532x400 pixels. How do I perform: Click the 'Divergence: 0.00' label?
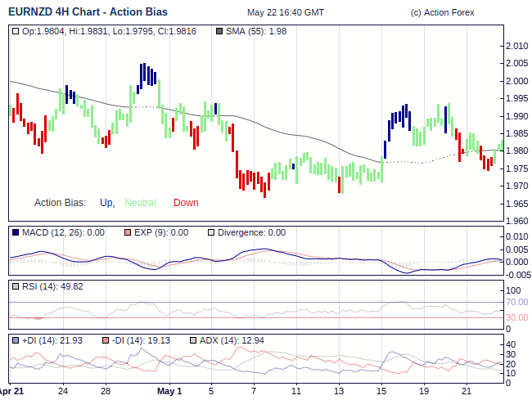click(x=252, y=232)
